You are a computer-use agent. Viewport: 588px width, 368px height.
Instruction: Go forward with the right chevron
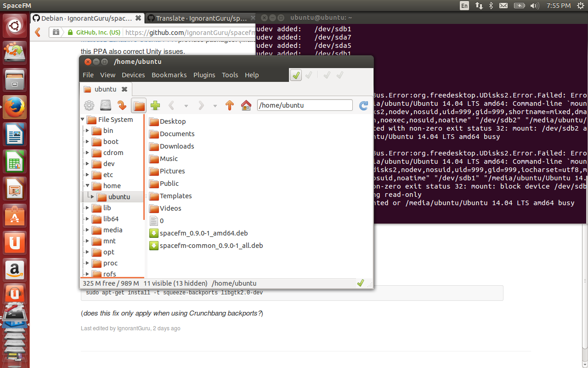[x=201, y=105]
